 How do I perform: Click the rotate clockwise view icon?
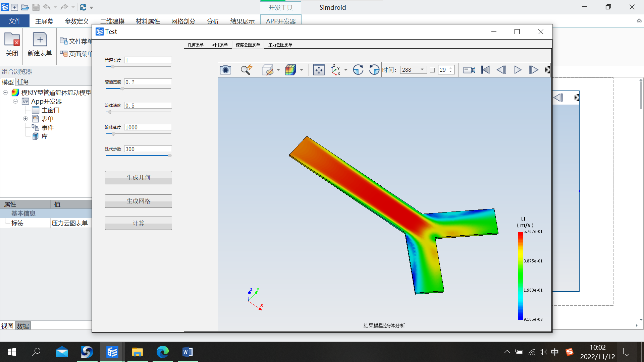tap(358, 70)
